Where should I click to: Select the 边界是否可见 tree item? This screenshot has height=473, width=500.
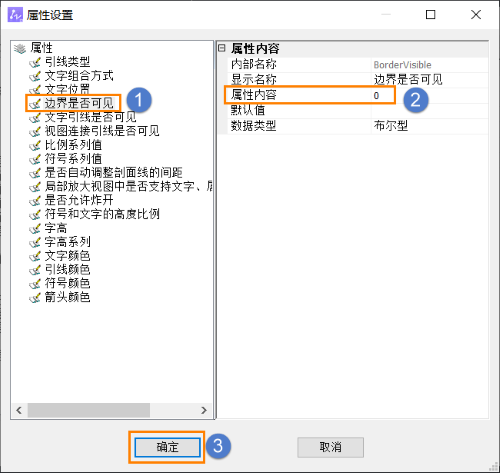(79, 103)
